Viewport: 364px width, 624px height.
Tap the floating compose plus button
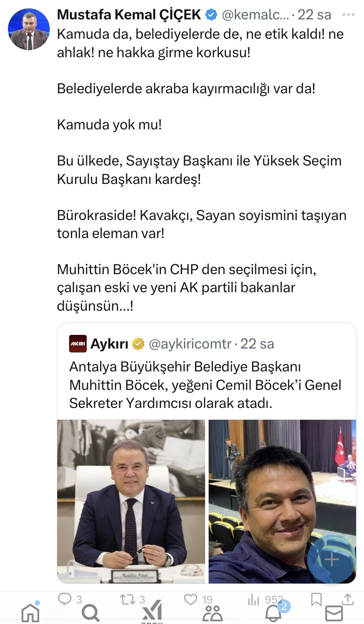tap(331, 559)
